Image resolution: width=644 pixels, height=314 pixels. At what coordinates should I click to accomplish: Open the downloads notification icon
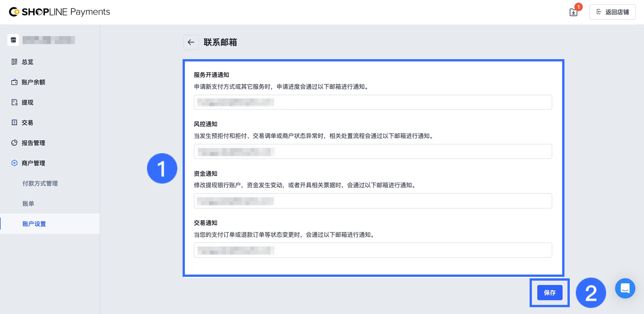click(x=574, y=12)
